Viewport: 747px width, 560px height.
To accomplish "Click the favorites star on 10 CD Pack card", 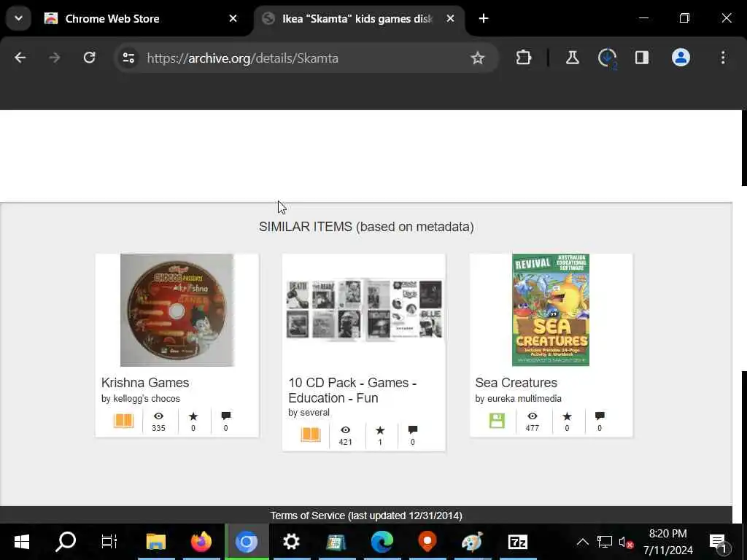I will pos(380,430).
